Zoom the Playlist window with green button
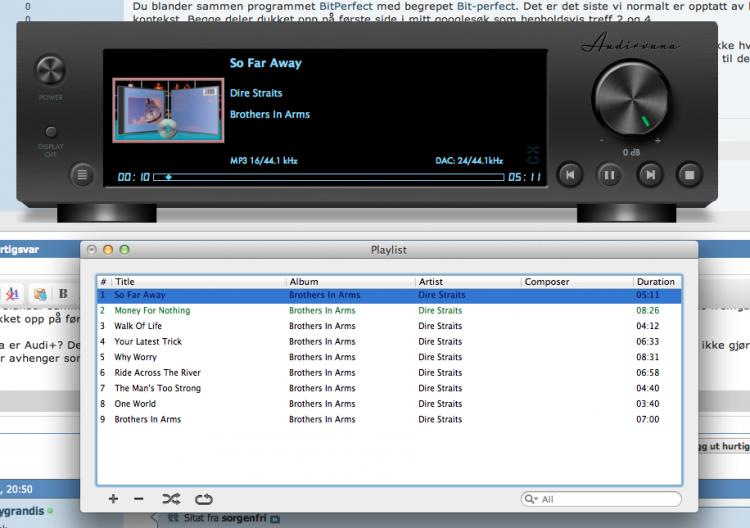Image resolution: width=750 pixels, height=528 pixels. (x=124, y=250)
